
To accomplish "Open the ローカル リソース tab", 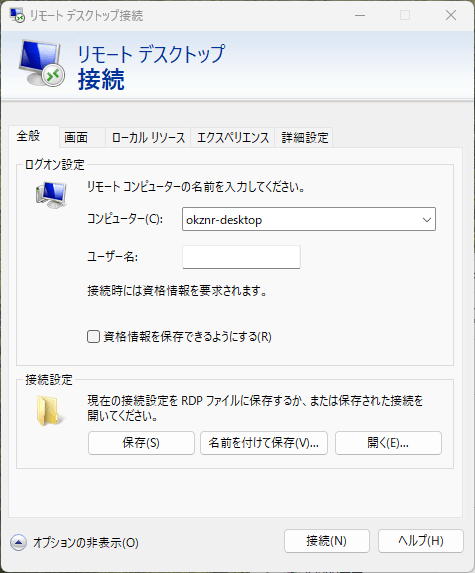I will pyautogui.click(x=148, y=138).
